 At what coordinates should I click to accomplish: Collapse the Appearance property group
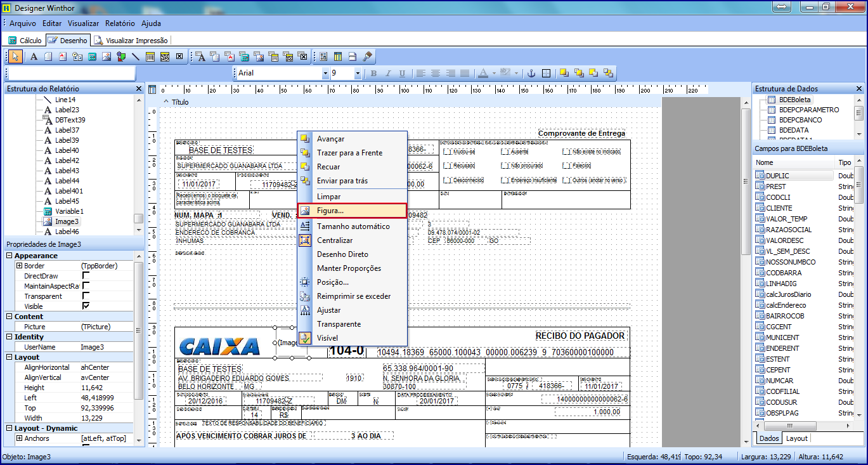point(10,256)
